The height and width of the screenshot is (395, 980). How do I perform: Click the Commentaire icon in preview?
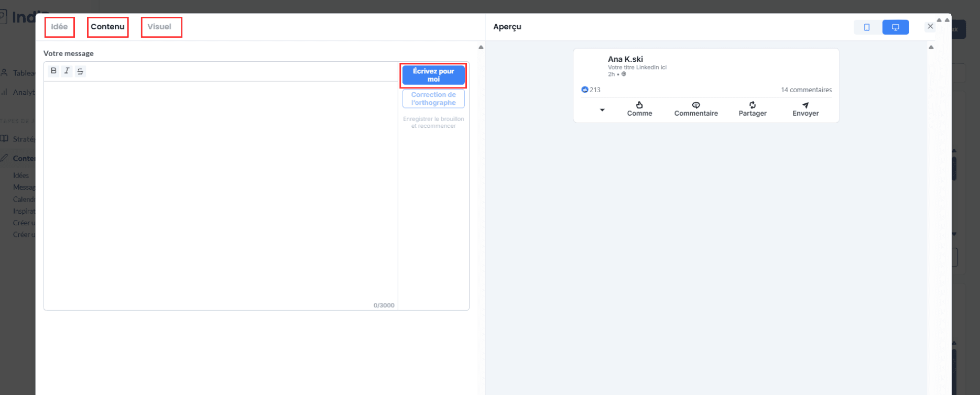point(696,105)
